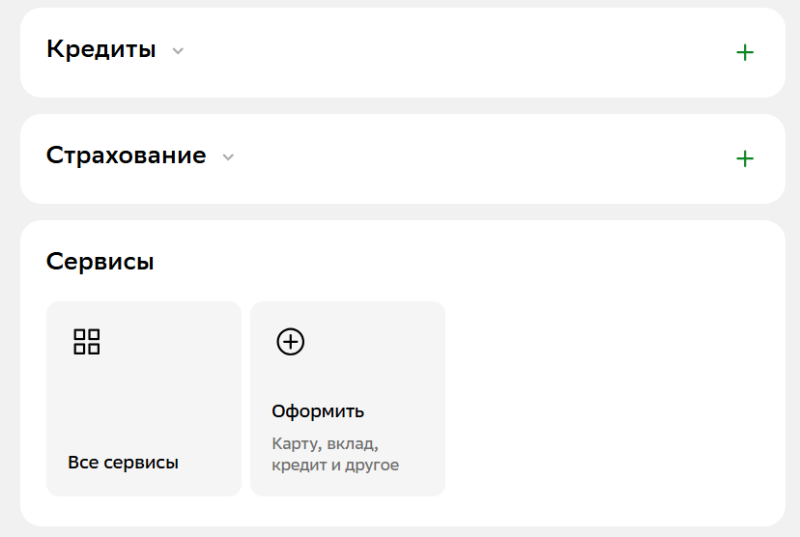The width and height of the screenshot is (800, 537).
Task: Open the Оформить tile card
Action: [347, 398]
